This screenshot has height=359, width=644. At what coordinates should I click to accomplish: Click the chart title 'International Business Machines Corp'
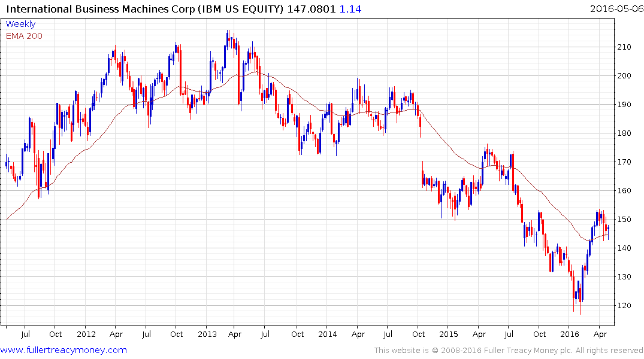pos(101,9)
